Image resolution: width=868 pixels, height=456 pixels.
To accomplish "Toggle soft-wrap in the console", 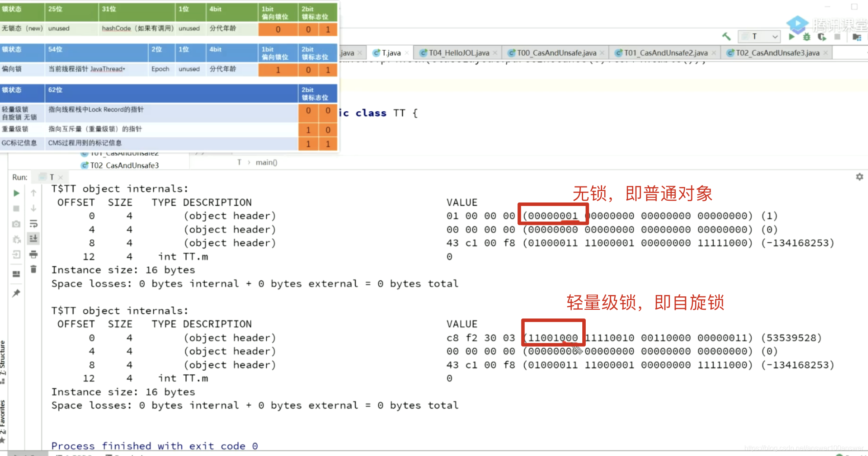I will (x=33, y=224).
